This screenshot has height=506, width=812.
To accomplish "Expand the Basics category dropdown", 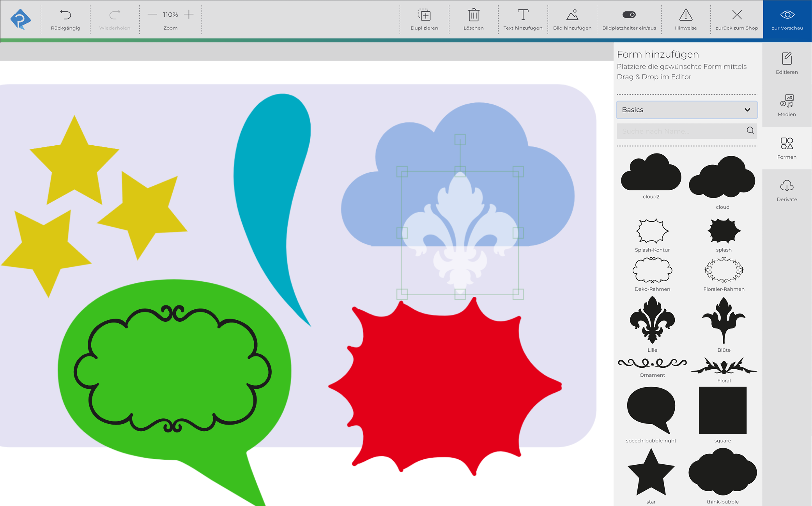I will coord(686,110).
